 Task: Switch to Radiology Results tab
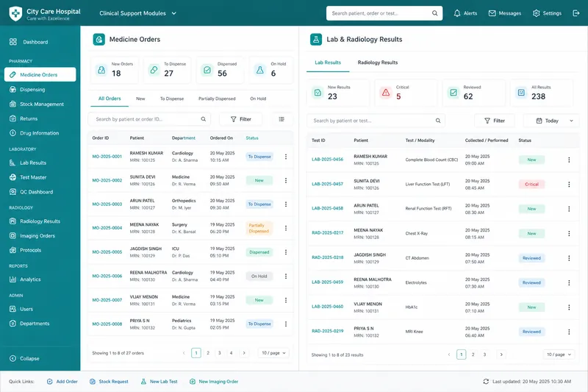(378, 63)
